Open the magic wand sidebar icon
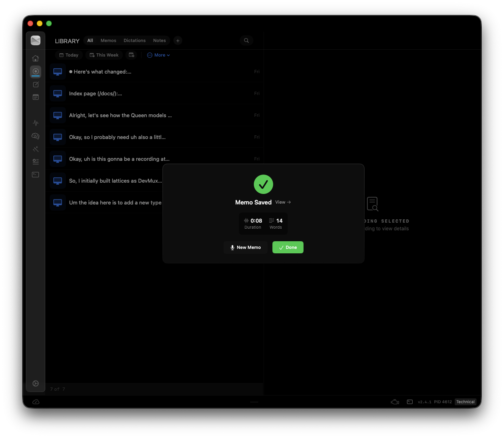504x438 pixels. (x=36, y=149)
